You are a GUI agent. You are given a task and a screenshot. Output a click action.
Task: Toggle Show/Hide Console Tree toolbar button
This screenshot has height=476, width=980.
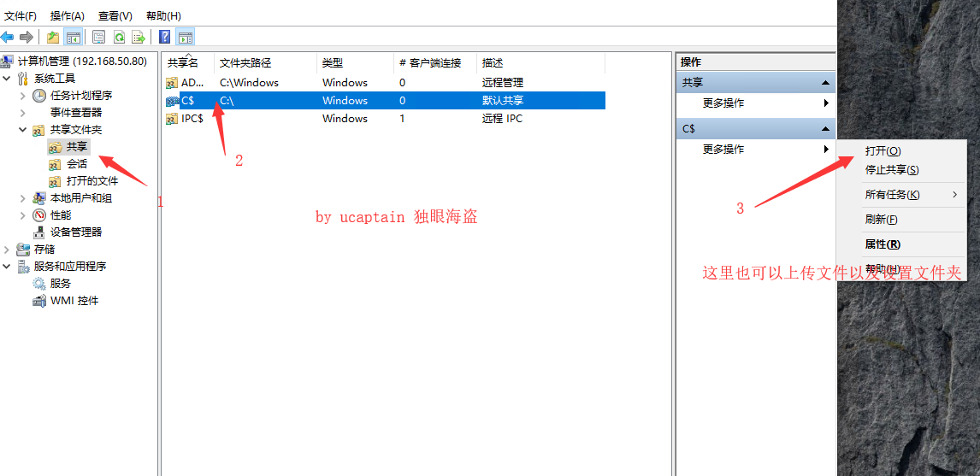tap(74, 37)
